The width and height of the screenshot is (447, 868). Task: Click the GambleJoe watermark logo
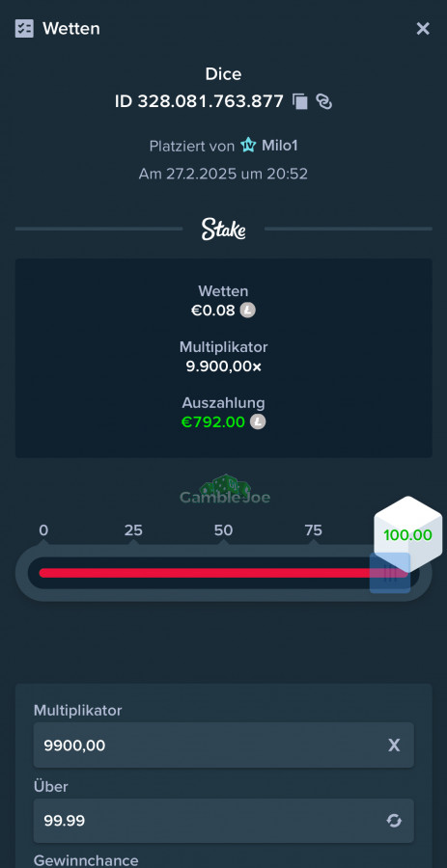pyautogui.click(x=225, y=489)
